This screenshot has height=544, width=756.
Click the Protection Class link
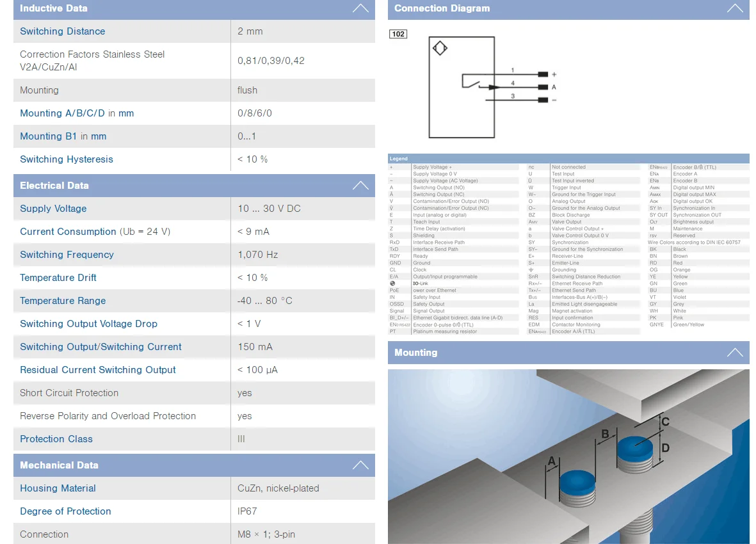tap(56, 439)
